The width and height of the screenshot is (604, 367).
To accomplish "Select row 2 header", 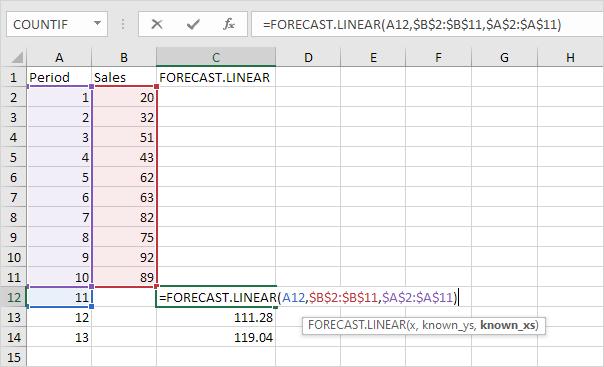I will tap(13, 97).
